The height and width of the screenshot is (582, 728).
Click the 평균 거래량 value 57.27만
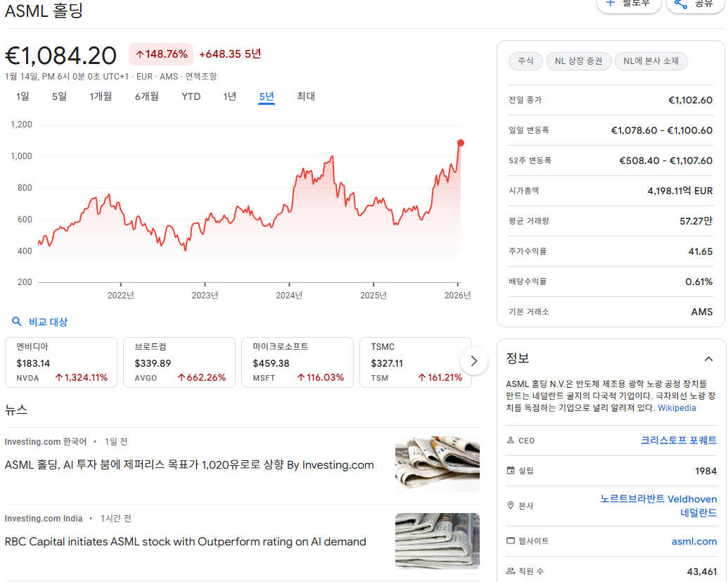pos(696,221)
